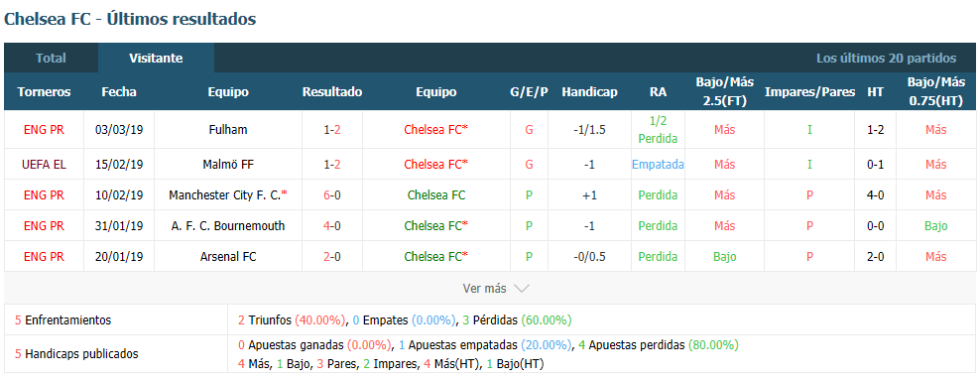Click the Torneros column header
Image resolution: width=980 pixels, height=380 pixels.
(x=44, y=92)
